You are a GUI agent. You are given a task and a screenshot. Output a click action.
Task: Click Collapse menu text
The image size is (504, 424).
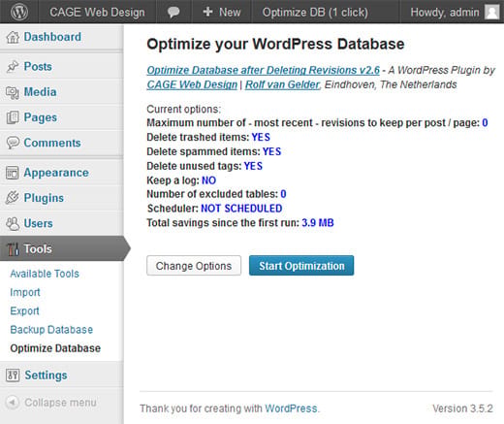coord(60,403)
